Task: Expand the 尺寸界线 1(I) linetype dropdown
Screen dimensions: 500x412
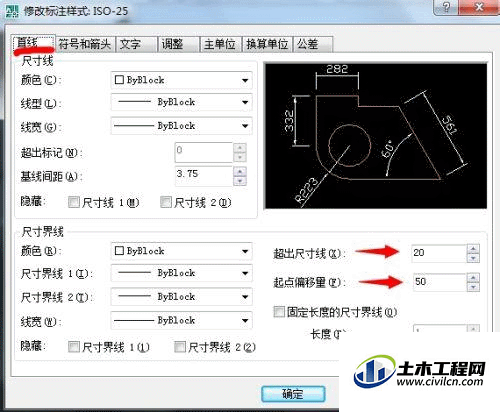Action: pyautogui.click(x=181, y=273)
